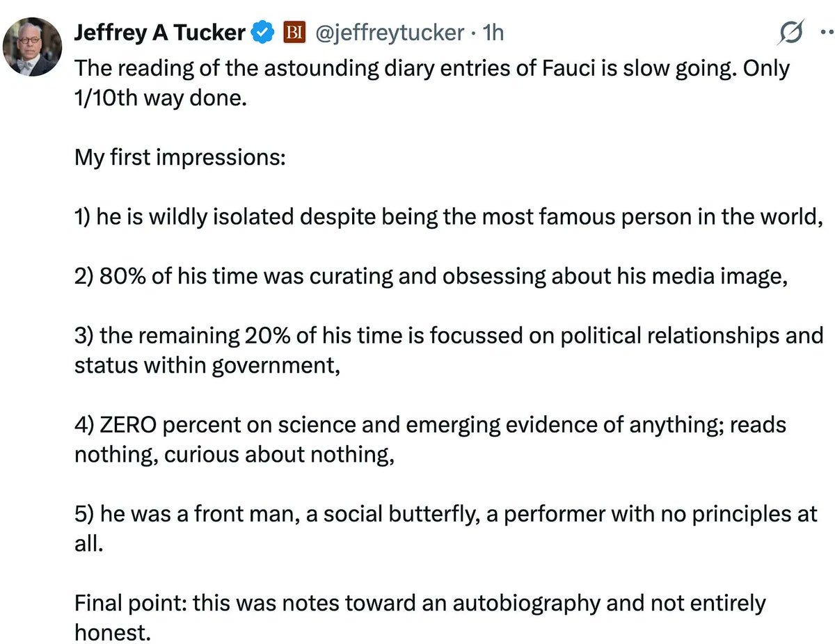The image size is (835, 644).
Task: Click point 1 about being wildly isolated
Action: (449, 217)
